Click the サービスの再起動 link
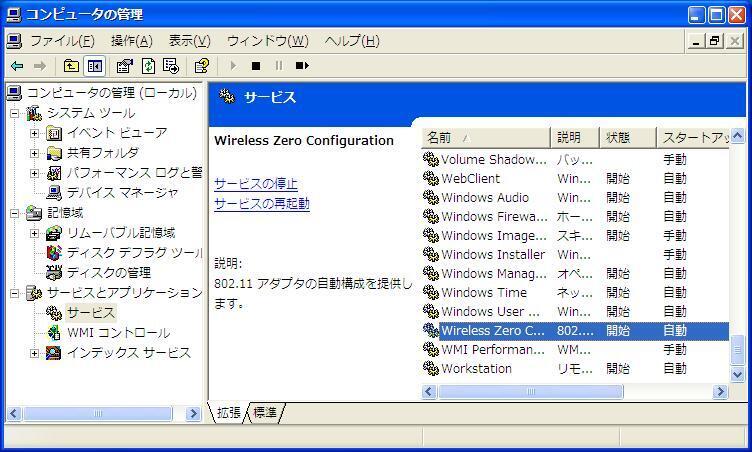 click(x=261, y=204)
